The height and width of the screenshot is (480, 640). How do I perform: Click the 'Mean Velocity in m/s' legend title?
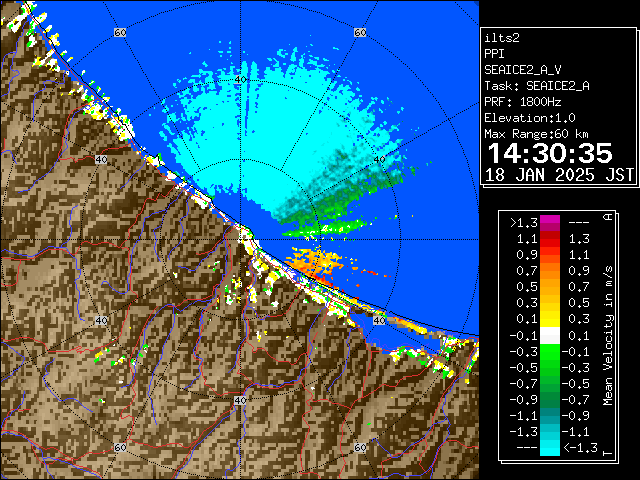(x=608, y=336)
